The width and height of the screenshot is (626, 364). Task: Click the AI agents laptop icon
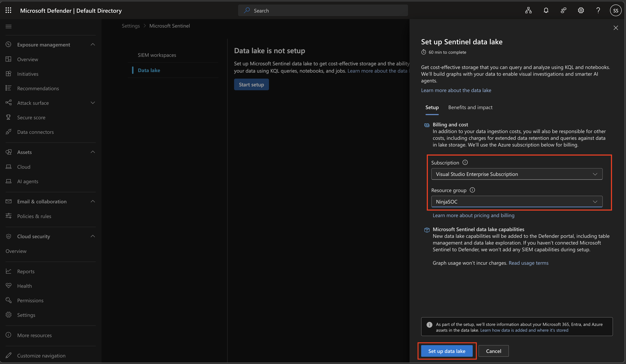pyautogui.click(x=9, y=181)
